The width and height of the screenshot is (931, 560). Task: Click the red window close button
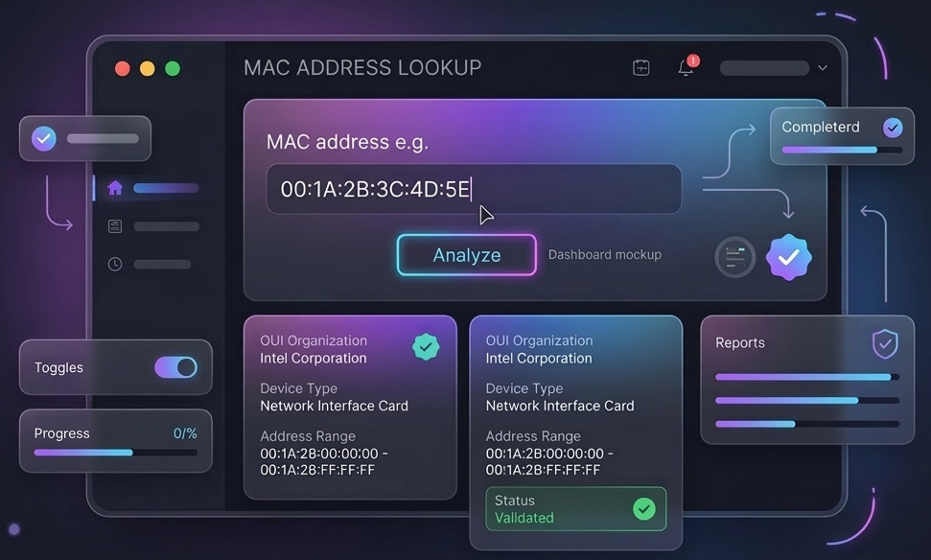[123, 69]
